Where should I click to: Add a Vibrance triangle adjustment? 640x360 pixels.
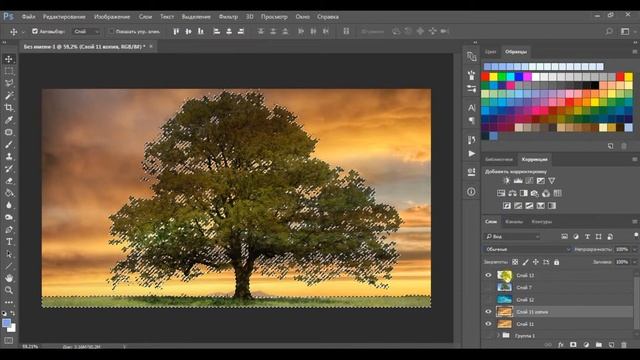tap(552, 181)
